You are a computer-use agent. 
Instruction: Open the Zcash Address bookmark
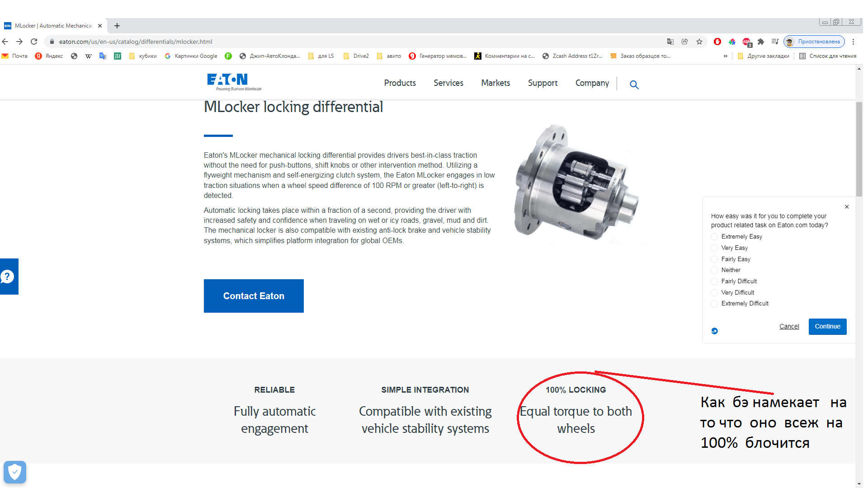[572, 56]
